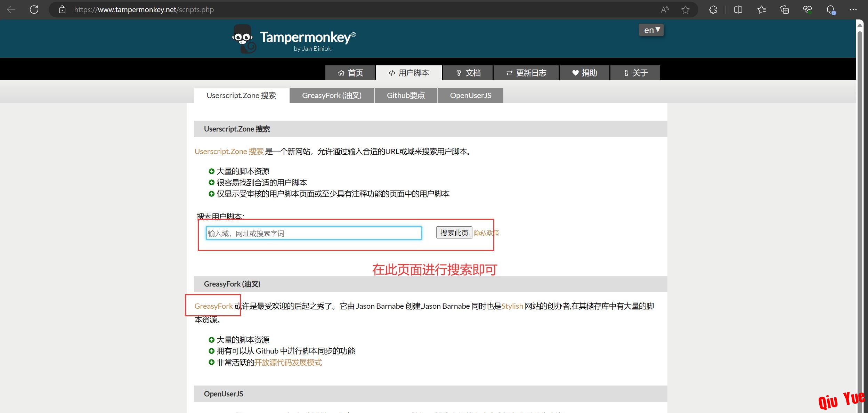Open the 隐私政策 privacy link
The image size is (868, 413).
486,233
